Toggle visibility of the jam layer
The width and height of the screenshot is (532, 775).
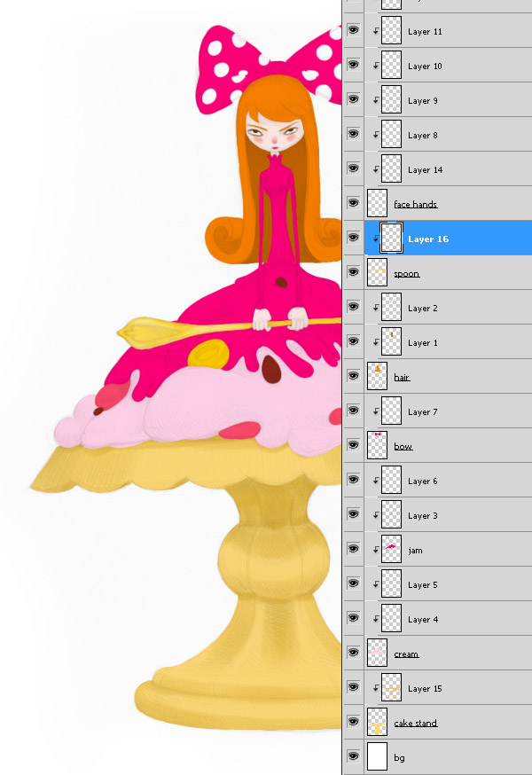pos(353,549)
